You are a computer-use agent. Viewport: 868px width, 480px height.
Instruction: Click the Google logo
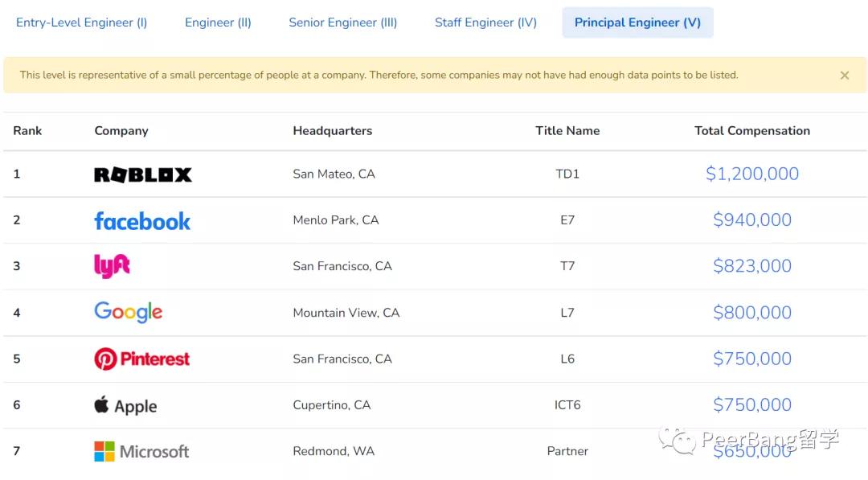tap(129, 312)
